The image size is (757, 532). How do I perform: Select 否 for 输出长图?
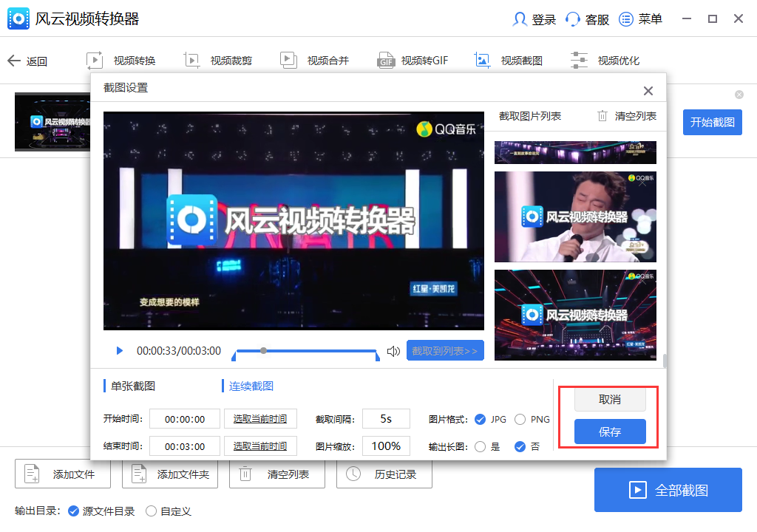[x=520, y=447]
